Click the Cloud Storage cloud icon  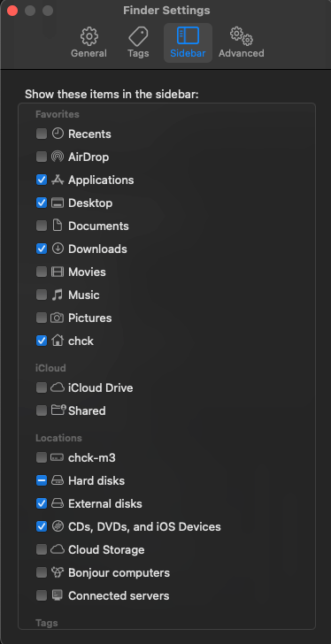[58, 549]
